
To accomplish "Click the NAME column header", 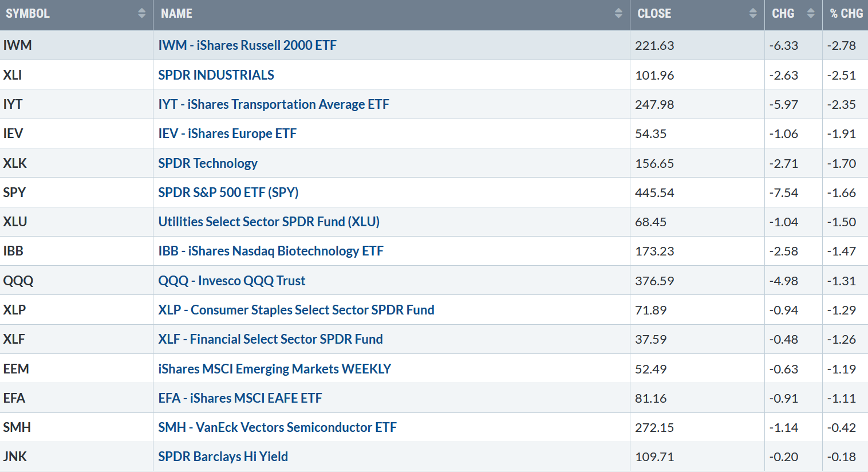I will (x=392, y=14).
